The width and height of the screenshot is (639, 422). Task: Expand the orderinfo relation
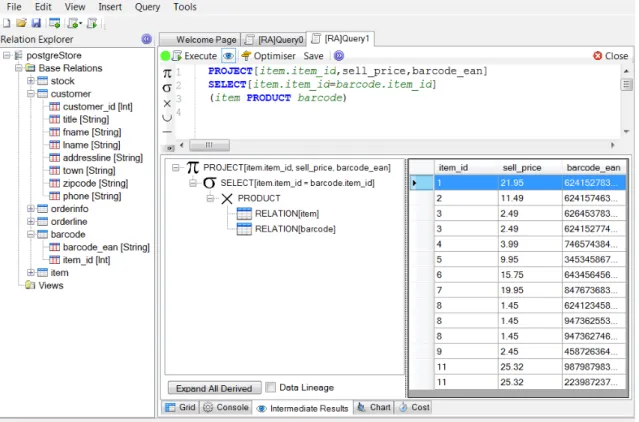[x=30, y=209]
